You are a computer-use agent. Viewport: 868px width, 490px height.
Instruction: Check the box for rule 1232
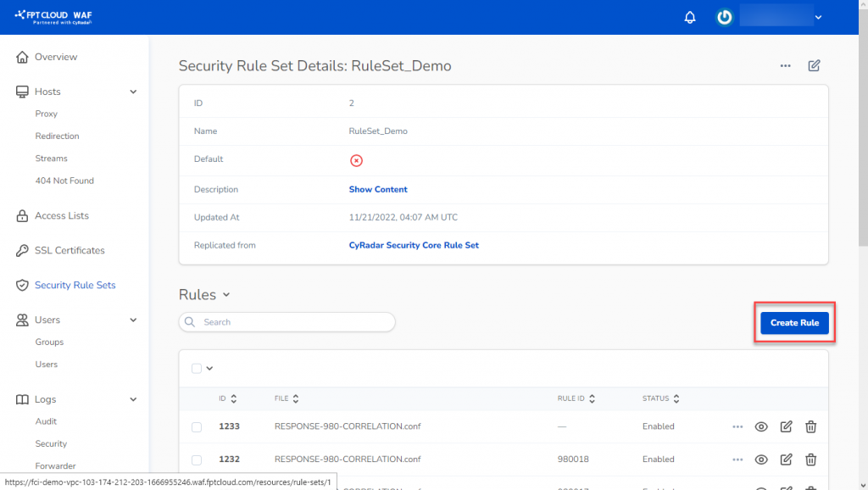click(x=197, y=460)
